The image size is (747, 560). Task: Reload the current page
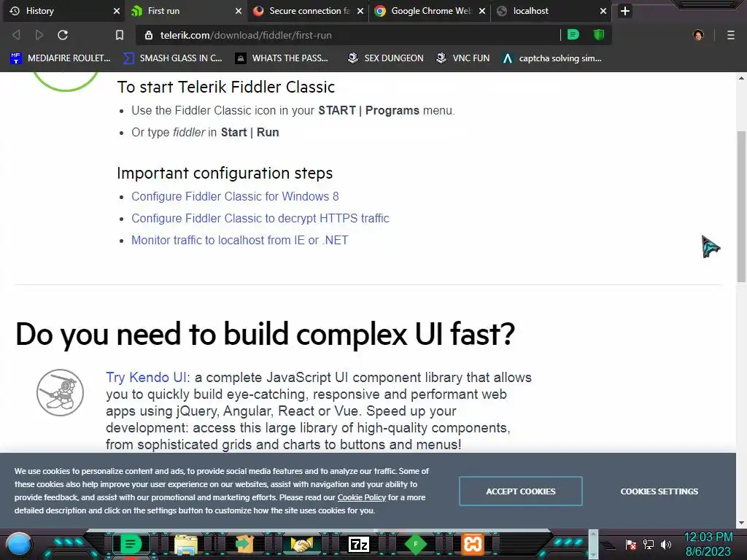point(63,35)
